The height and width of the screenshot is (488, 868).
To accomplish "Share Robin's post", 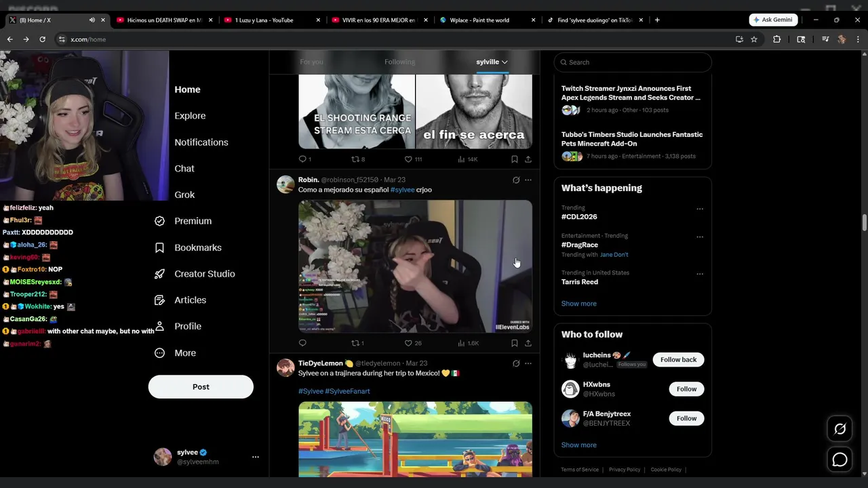I will (x=528, y=343).
